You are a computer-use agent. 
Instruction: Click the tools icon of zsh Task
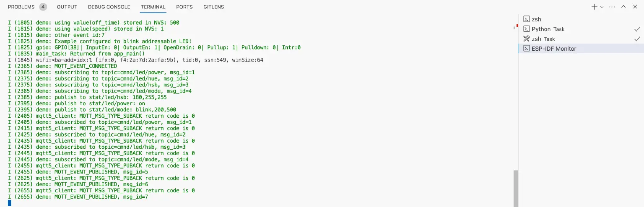pyautogui.click(x=527, y=39)
